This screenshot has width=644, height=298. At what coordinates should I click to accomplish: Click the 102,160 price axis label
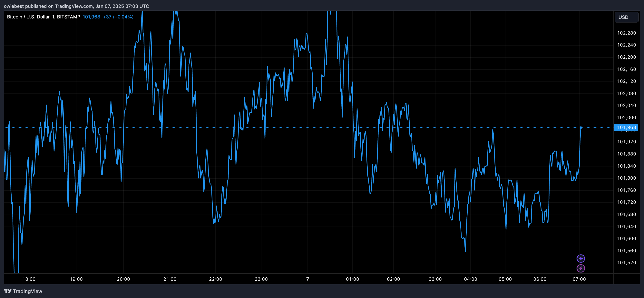627,69
